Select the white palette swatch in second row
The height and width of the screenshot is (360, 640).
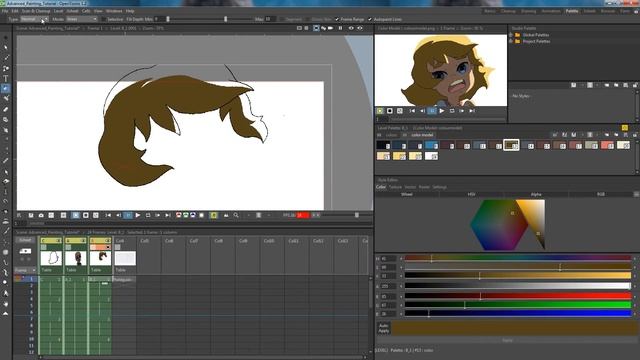(431, 156)
